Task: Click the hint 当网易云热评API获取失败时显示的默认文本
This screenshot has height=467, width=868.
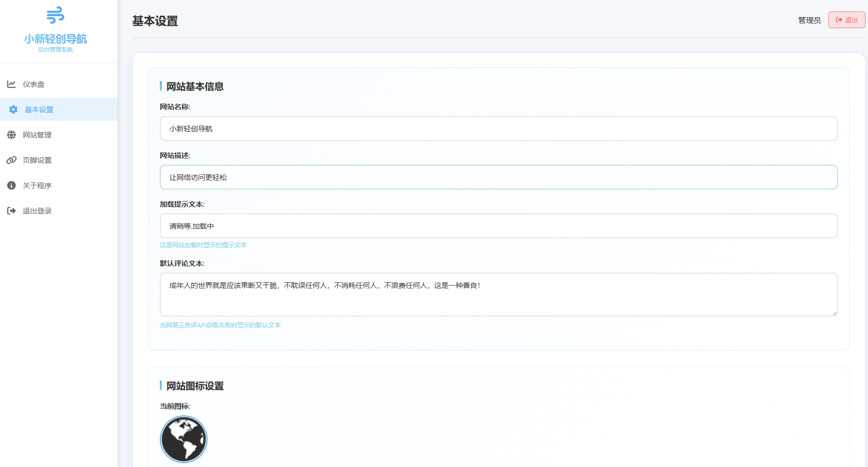Action: point(220,325)
